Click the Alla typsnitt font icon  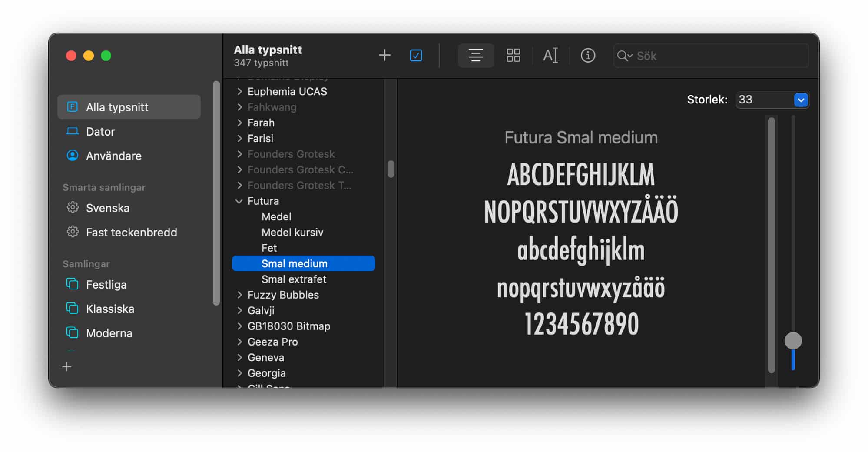point(72,106)
